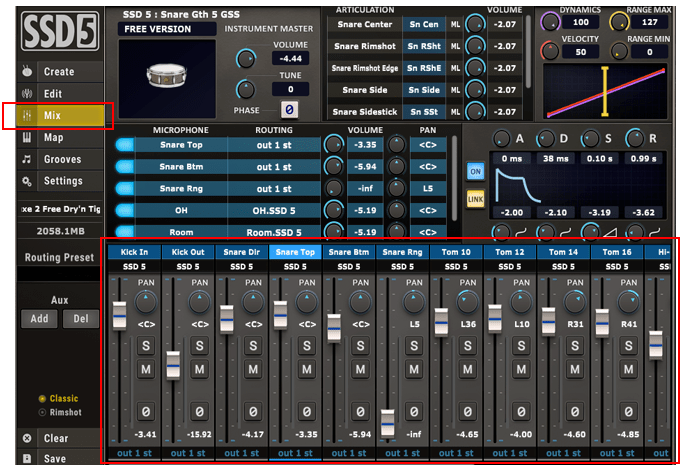Open Tom 16 output routing out 1 st

(x=617, y=453)
